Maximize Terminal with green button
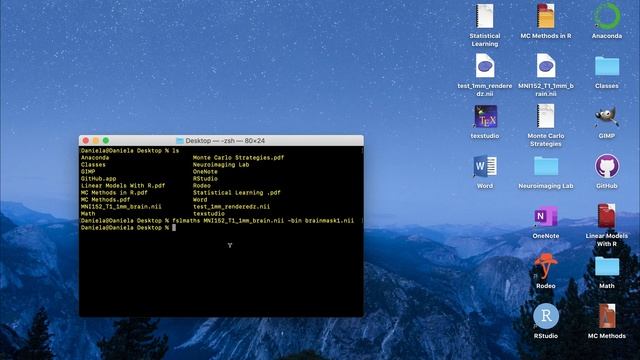 pyautogui.click(x=106, y=141)
